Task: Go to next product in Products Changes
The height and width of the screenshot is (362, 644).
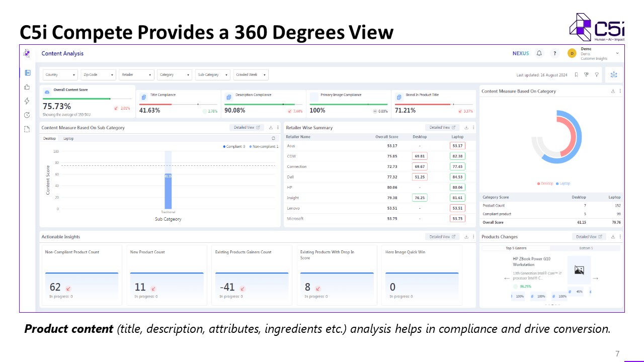Action: pos(596,278)
